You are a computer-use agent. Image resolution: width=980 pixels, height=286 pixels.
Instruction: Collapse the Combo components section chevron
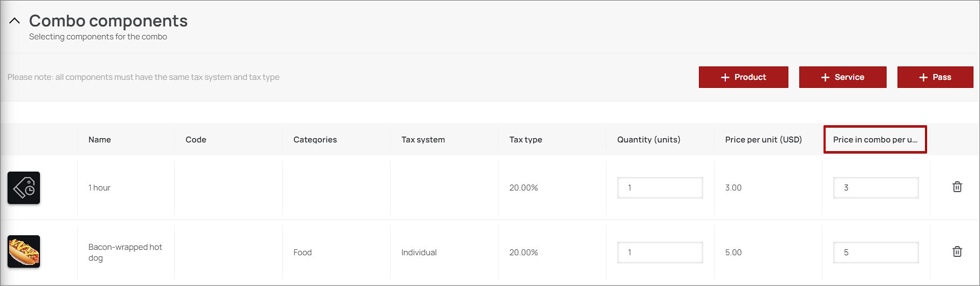coord(15,21)
